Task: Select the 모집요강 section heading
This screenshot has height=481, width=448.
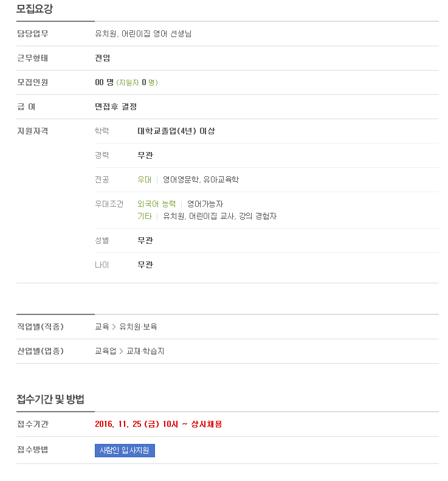Action: coord(35,9)
